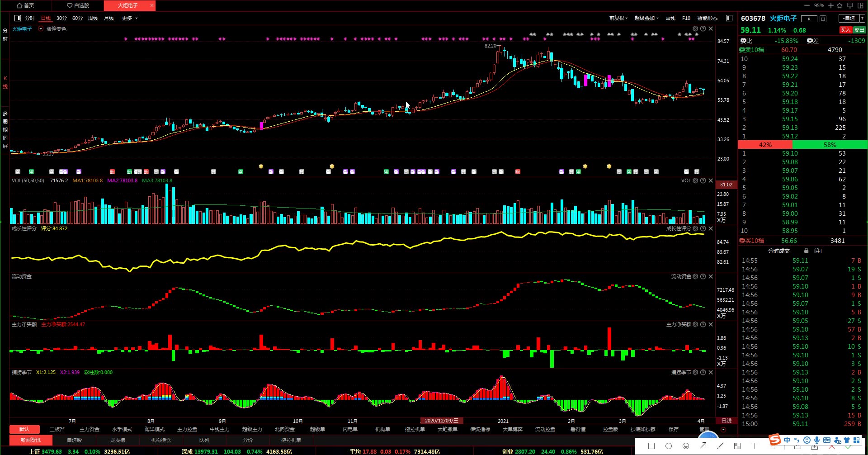Select ellipse tool in screenshot toolbar
Screen dimensions: 868x455
(x=669, y=446)
